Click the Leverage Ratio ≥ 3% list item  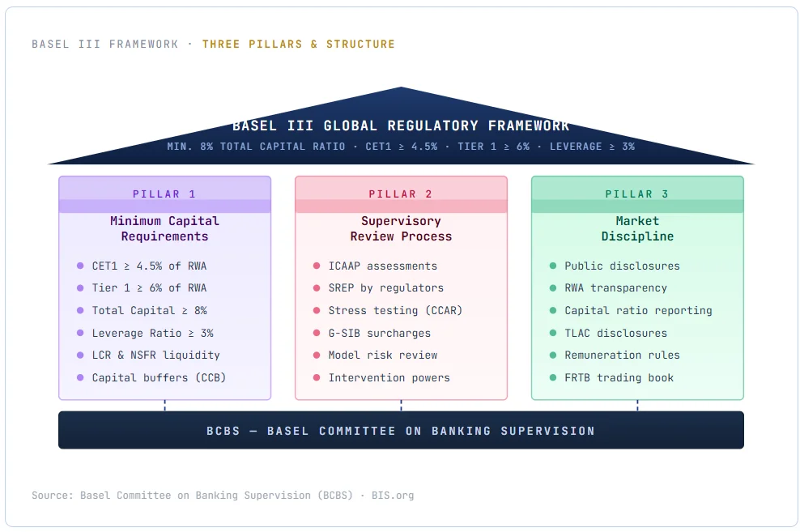(152, 333)
